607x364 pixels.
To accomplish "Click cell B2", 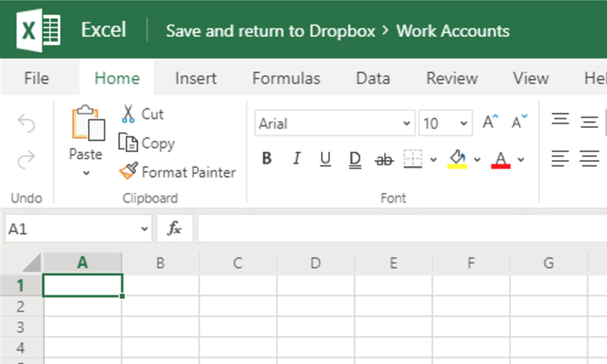I will tap(160, 306).
